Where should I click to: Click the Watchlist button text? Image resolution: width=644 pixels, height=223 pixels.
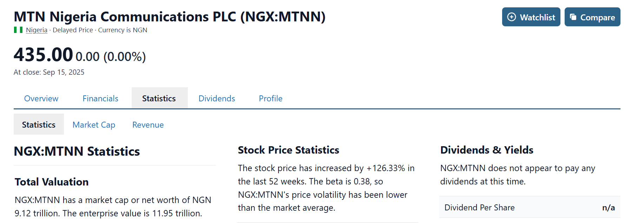537,18
